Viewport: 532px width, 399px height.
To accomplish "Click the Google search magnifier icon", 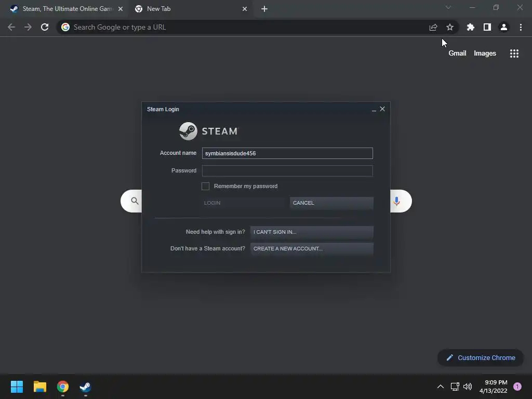I will click(135, 201).
